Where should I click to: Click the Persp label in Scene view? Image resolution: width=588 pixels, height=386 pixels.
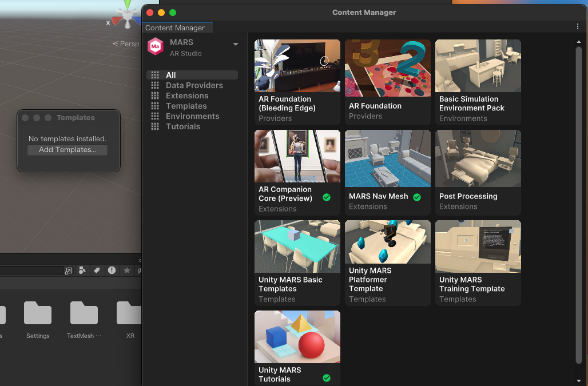[126, 44]
